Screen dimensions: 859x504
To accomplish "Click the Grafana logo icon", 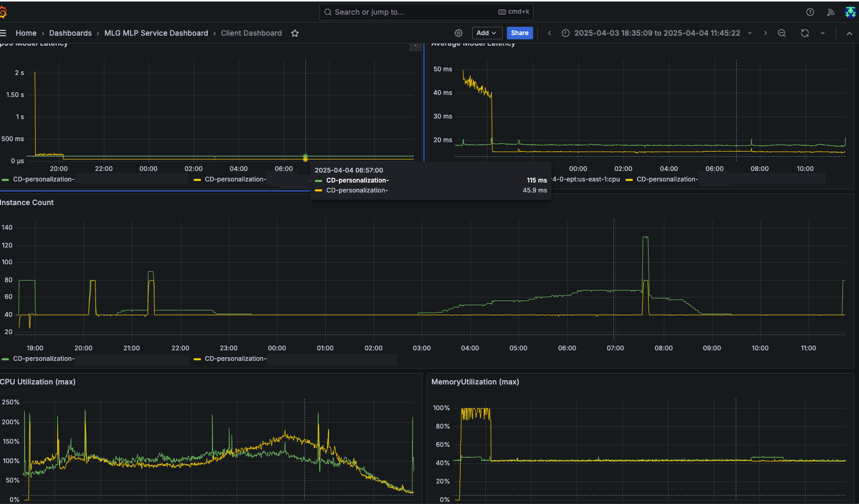I will (x=3, y=12).
